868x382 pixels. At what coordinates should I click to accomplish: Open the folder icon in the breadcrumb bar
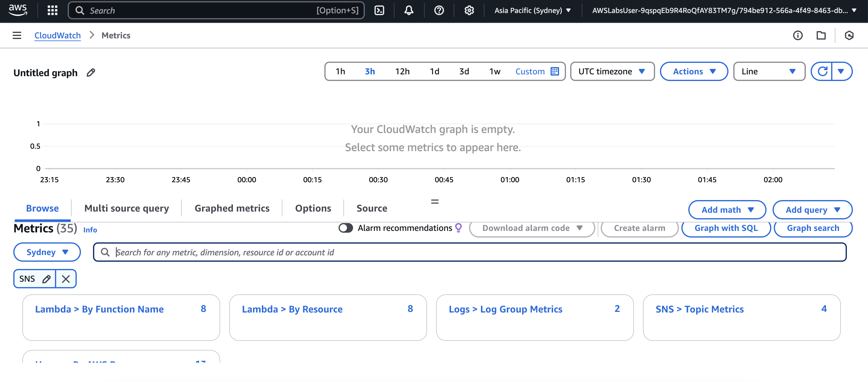tap(821, 35)
